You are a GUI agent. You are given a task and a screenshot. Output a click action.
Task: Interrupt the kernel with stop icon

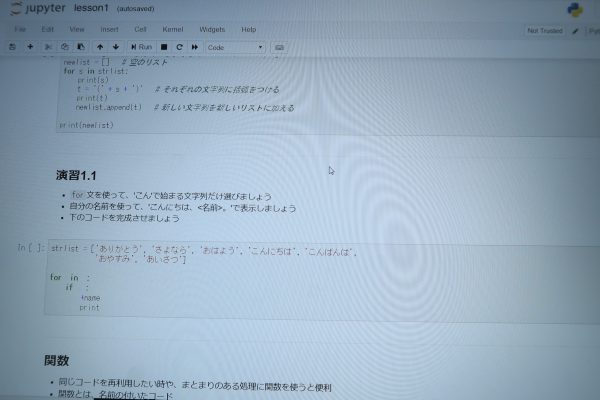[x=164, y=47]
